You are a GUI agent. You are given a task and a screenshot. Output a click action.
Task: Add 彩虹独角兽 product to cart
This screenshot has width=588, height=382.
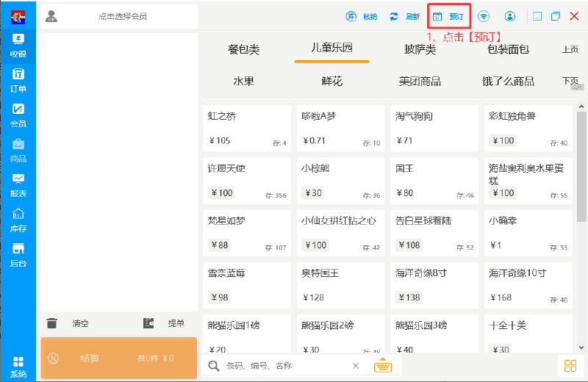point(528,129)
